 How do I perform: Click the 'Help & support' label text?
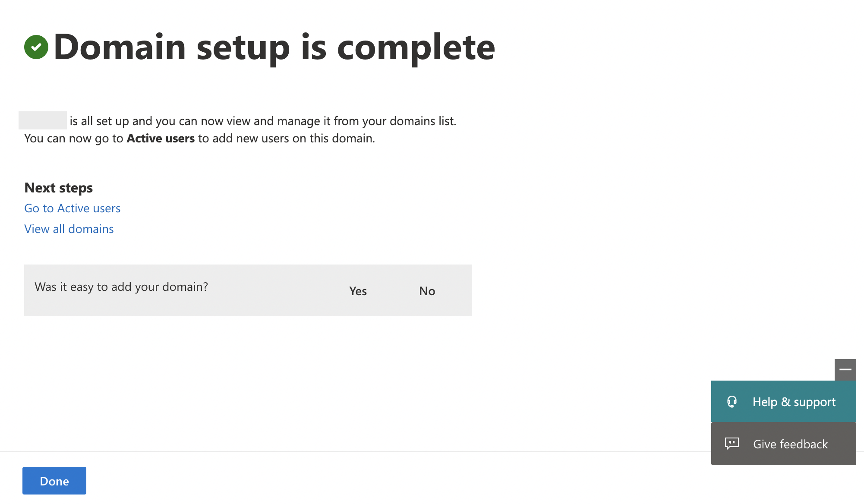794,402
